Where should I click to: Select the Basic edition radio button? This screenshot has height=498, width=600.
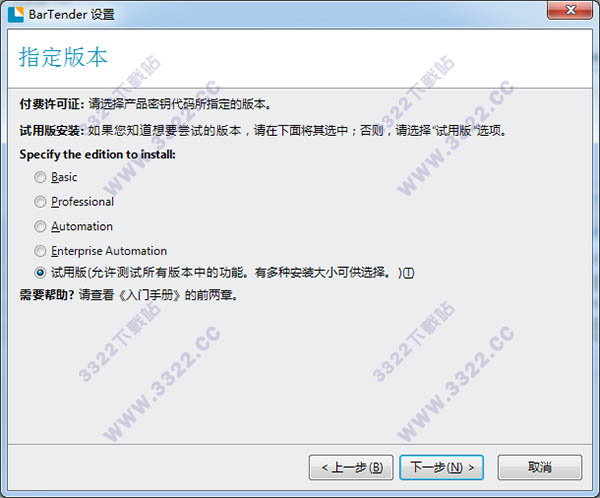[x=40, y=177]
